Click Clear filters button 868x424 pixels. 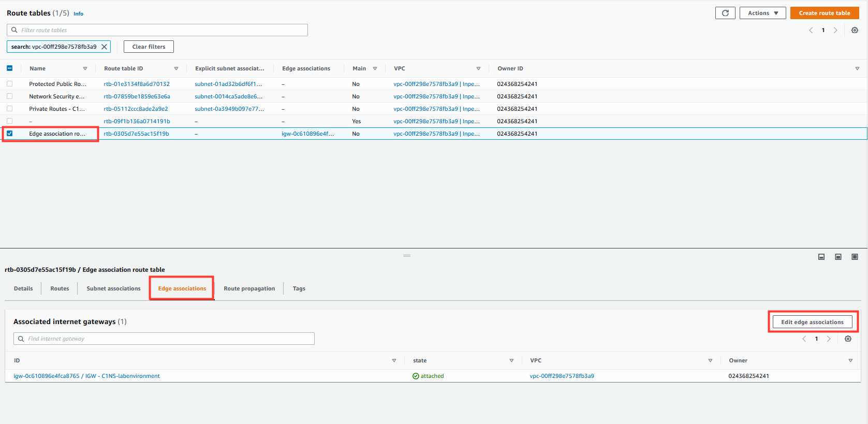coord(149,47)
